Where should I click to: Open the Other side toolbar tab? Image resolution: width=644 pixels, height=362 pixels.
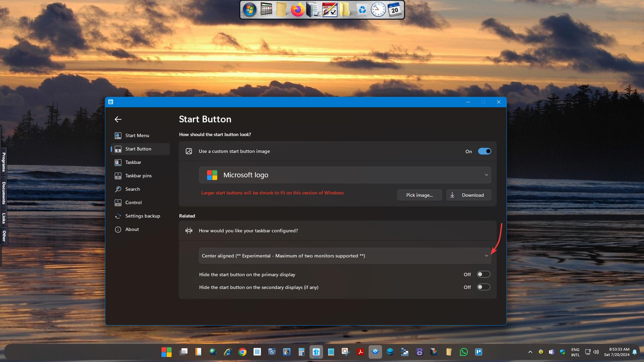4,236
